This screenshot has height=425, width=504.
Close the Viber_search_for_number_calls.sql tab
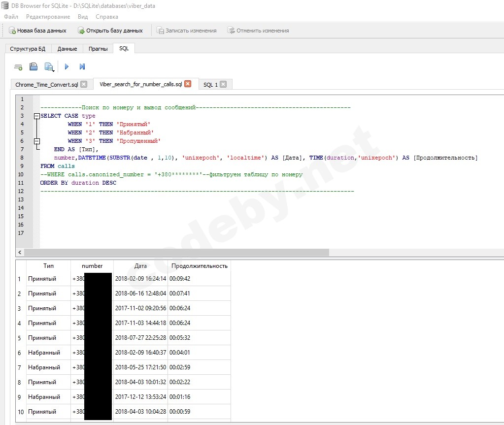click(x=188, y=84)
